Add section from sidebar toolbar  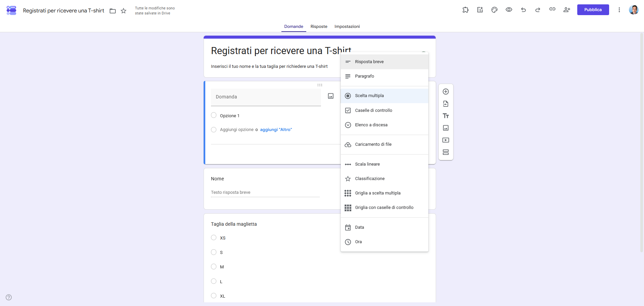(x=446, y=152)
